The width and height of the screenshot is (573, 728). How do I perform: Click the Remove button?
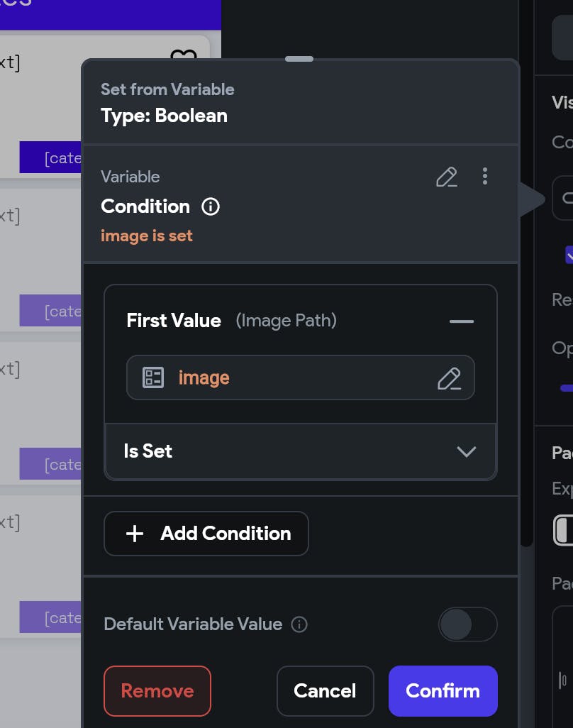click(157, 691)
